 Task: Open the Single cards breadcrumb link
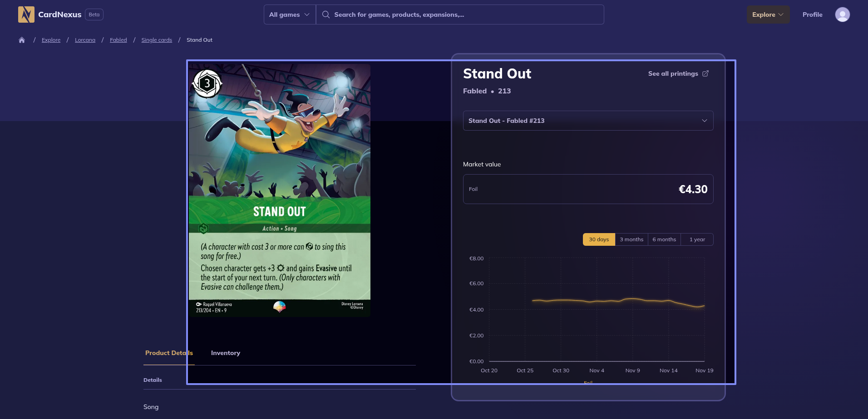(x=157, y=40)
